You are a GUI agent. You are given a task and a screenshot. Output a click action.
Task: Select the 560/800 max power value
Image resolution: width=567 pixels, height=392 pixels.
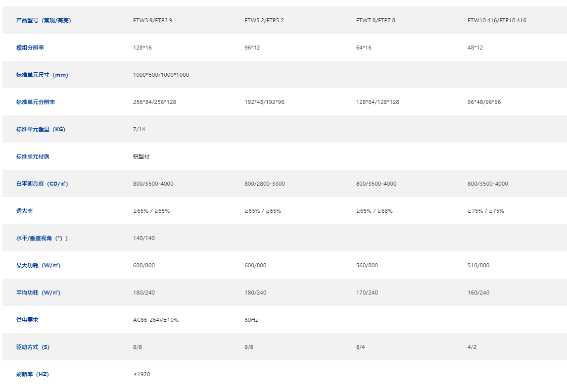click(x=367, y=265)
